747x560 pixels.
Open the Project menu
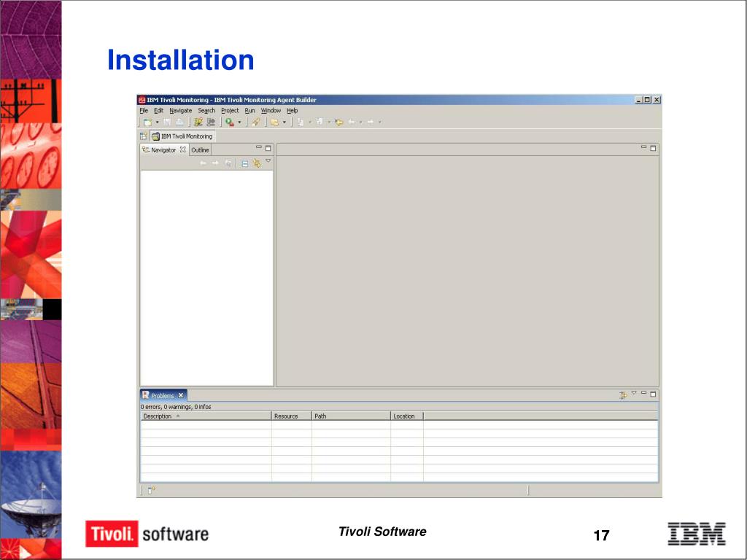point(230,111)
